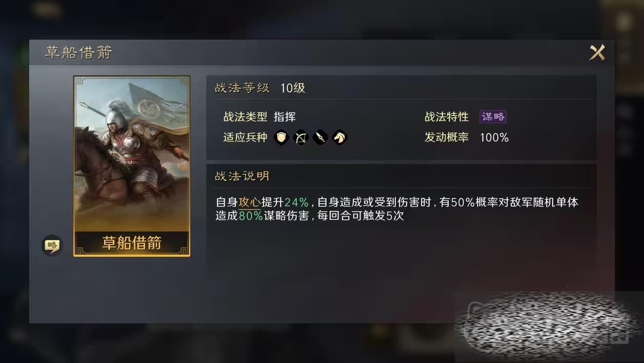Close the 草船借箭 skill dialog

point(597,52)
